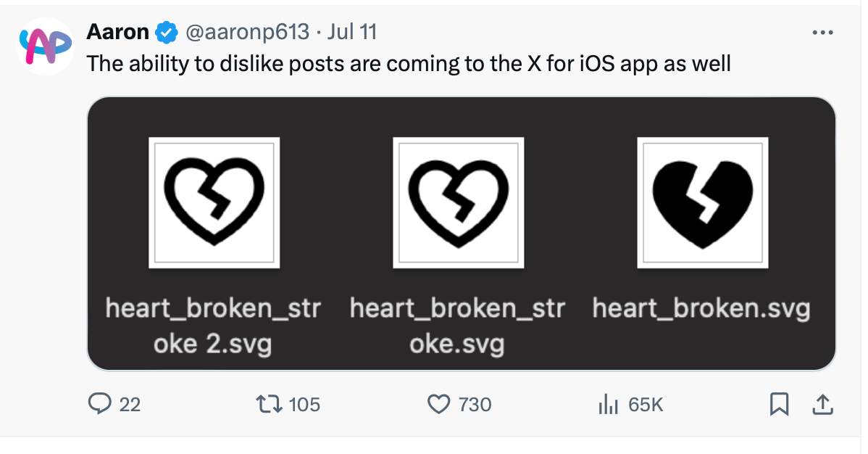868x454 pixels.
Task: Open the reply icon with 22 comments
Action: point(100,403)
